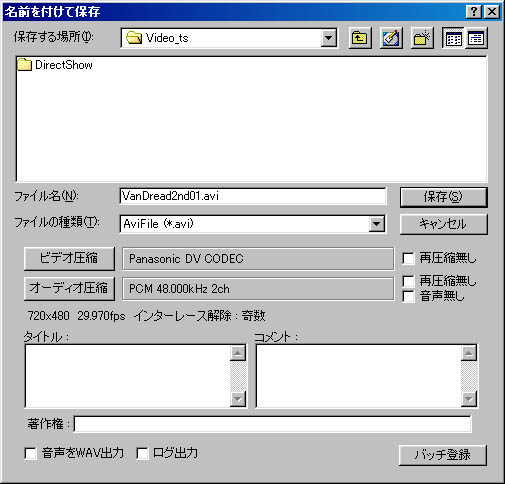Open the AviFile (*.avi) type dropdown
This screenshot has width=505, height=484.
click(377, 224)
